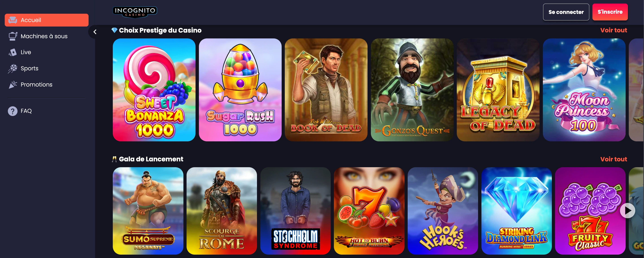
Task: Click the diamond icon beside Choix Prestige
Action: pyautogui.click(x=114, y=30)
